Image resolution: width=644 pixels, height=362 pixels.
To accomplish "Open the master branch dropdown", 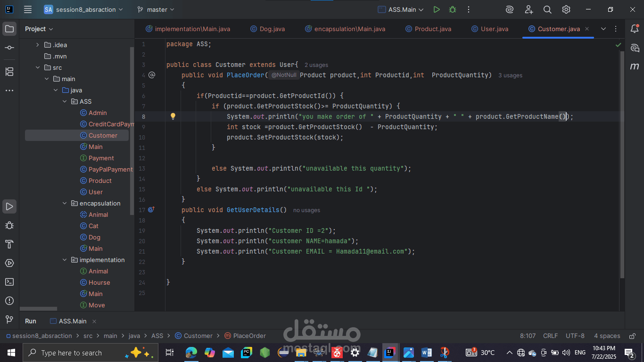I will coord(156,9).
